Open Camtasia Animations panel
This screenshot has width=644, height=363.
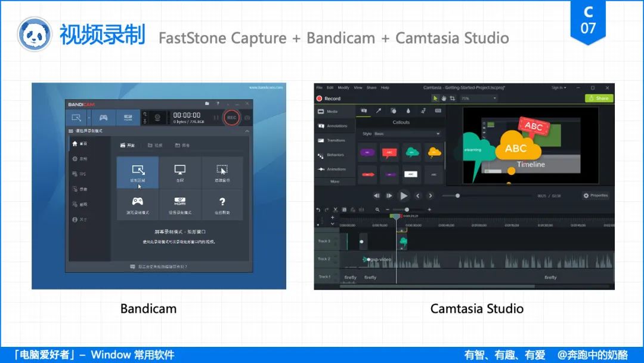coord(335,169)
